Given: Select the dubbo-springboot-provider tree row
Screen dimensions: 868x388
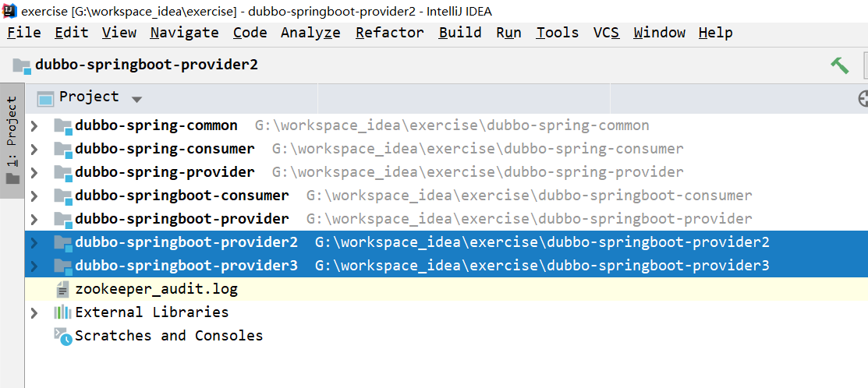Looking at the screenshot, I should pos(446,219).
